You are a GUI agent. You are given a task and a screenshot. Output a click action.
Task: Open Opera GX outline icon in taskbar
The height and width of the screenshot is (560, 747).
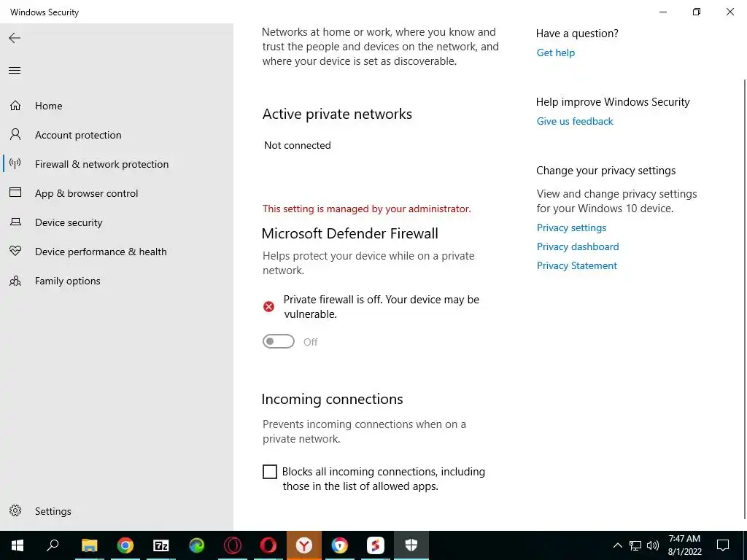[x=233, y=545]
